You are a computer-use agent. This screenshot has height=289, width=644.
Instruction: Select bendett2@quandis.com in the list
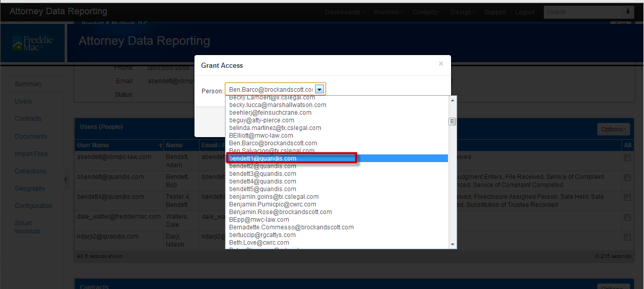coord(337,166)
